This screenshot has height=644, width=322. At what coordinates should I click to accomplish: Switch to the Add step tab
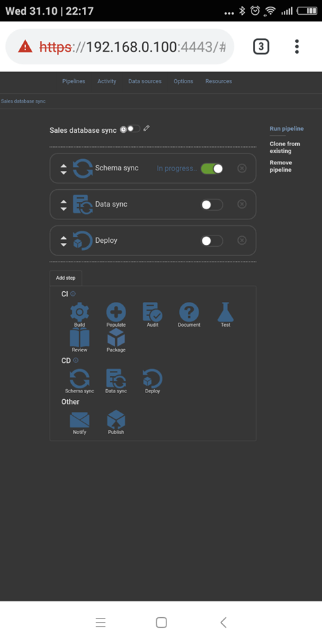click(x=66, y=278)
